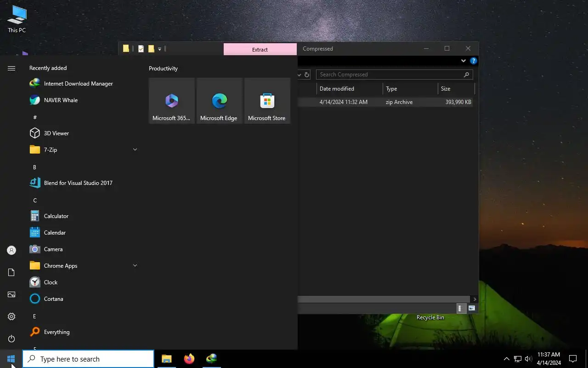This screenshot has width=588, height=368.
Task: Open Documents from Start sidebar
Action: click(11, 272)
